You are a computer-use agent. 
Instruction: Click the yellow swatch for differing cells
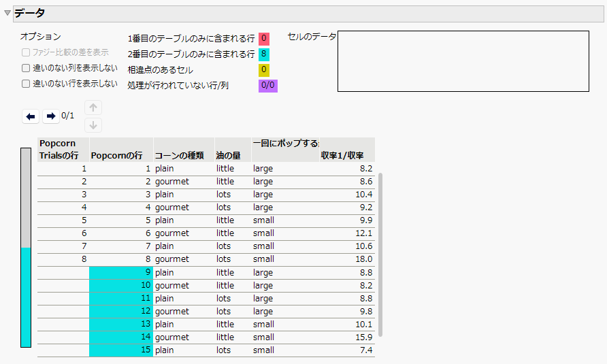point(264,70)
